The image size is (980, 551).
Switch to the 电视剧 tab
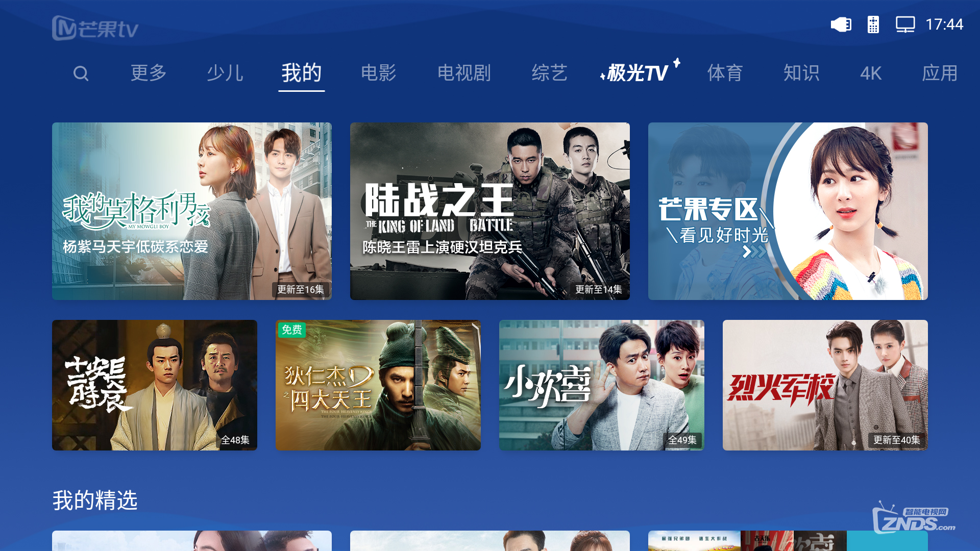[464, 73]
